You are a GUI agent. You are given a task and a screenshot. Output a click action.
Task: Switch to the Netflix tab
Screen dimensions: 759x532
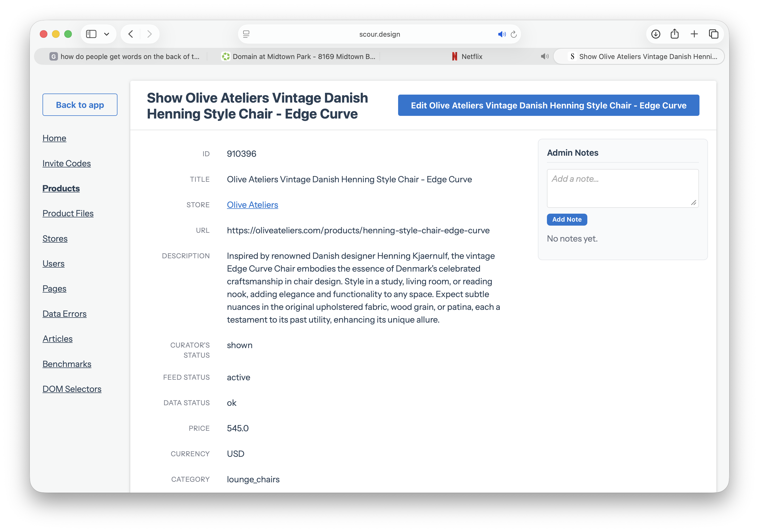[467, 57]
